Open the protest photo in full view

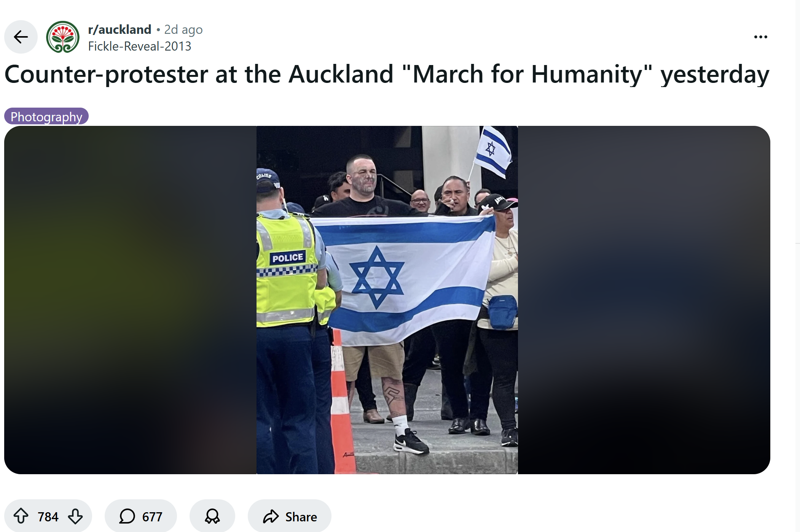tap(387, 300)
